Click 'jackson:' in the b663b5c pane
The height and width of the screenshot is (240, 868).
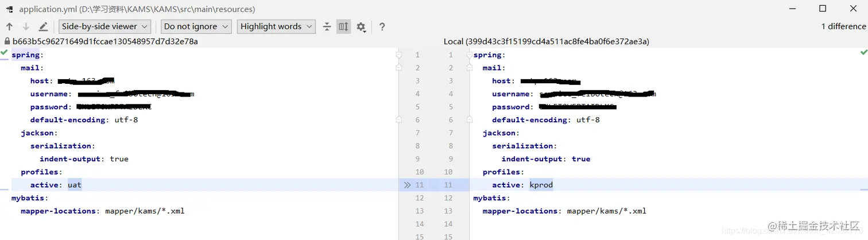(x=39, y=133)
